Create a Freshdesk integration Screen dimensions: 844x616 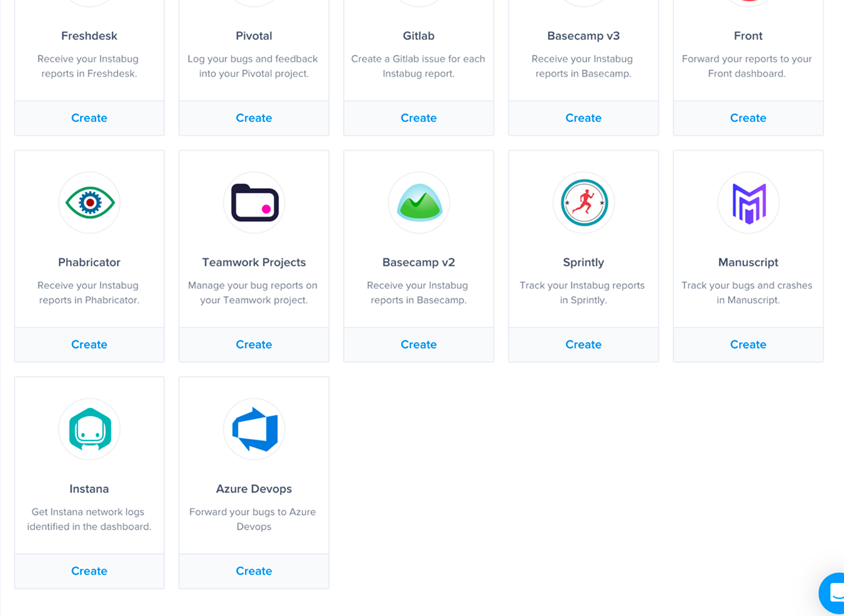89,118
